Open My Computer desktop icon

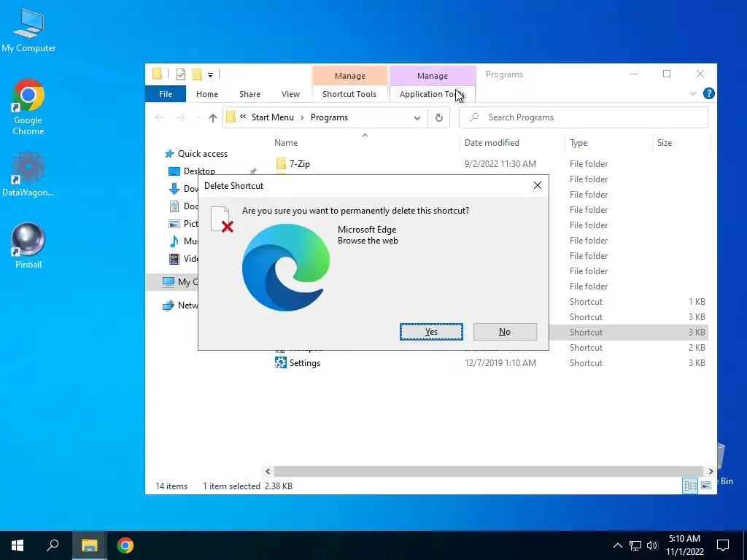coord(28,31)
